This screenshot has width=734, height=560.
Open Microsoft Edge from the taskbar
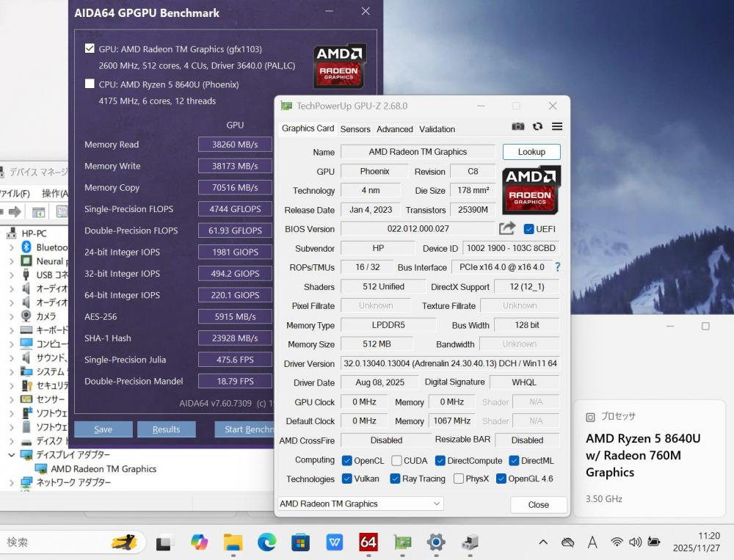pyautogui.click(x=267, y=542)
